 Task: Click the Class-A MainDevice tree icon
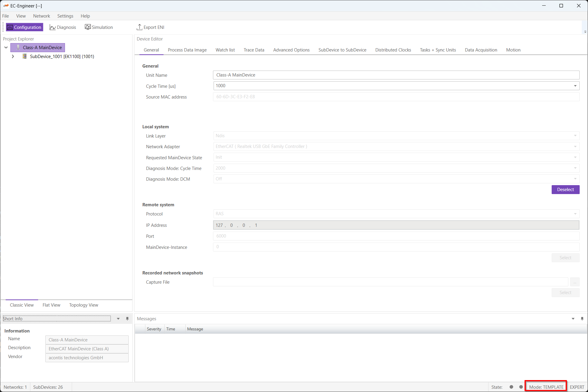coord(18,47)
